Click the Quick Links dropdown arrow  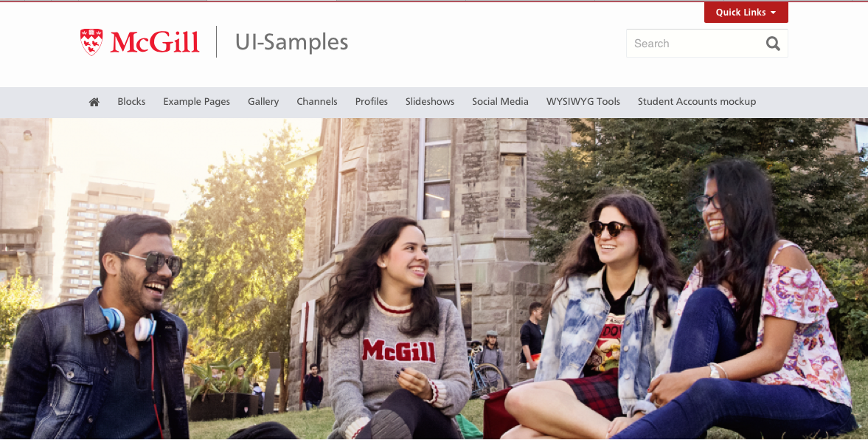tap(773, 13)
